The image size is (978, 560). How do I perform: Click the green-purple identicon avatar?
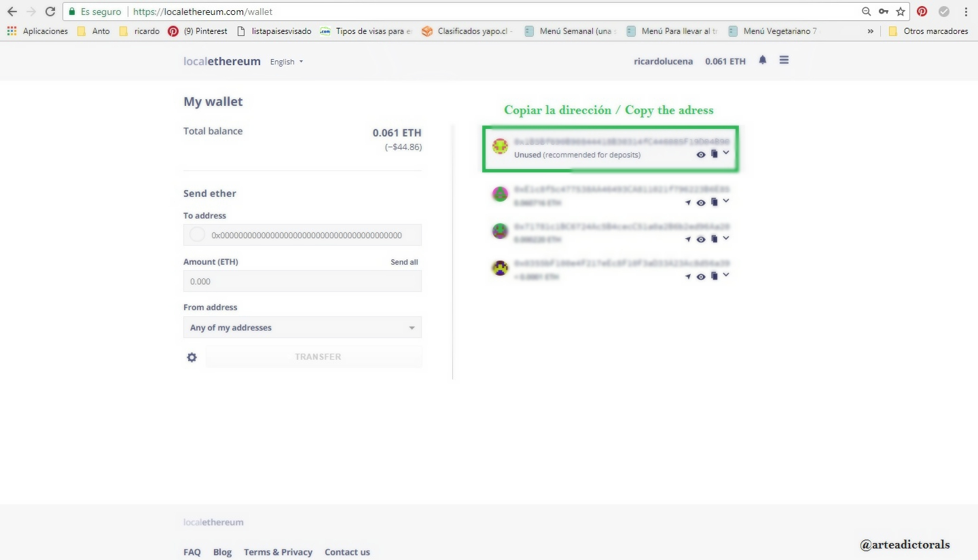coord(500,231)
